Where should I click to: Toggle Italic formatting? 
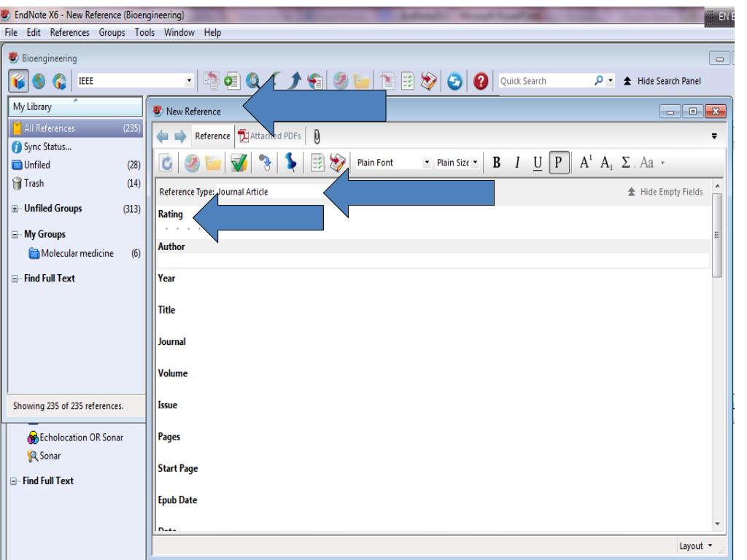pos(517,163)
